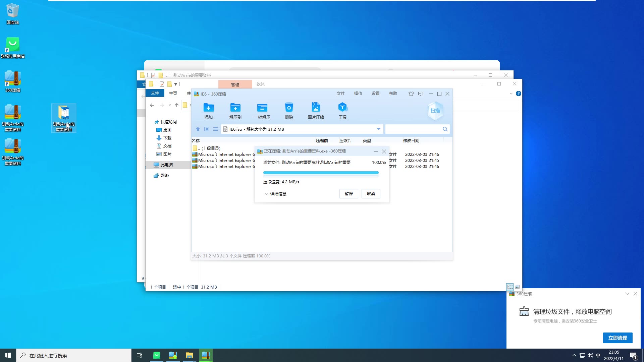Expand 详细信息 in the compression dialog
Viewport: 644px width, 362px height.
coord(276,194)
